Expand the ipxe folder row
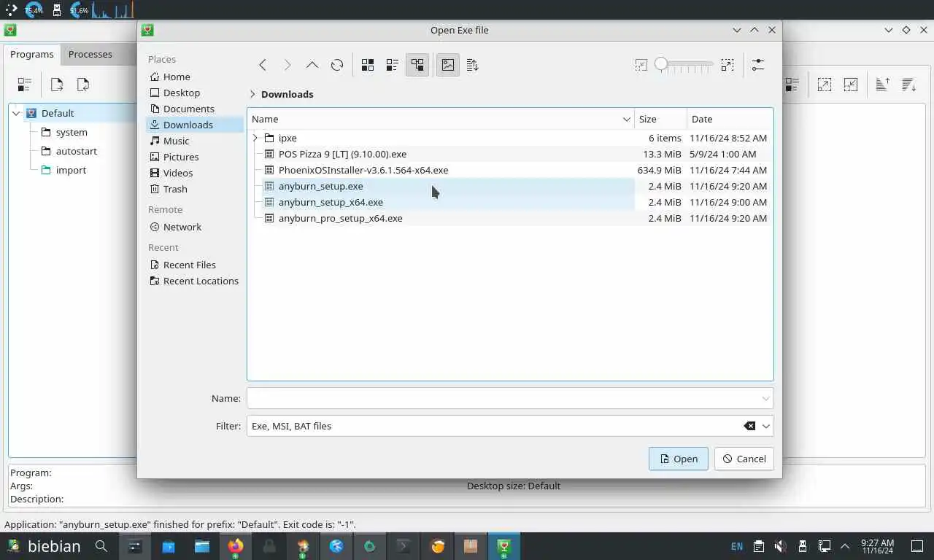 coord(255,138)
